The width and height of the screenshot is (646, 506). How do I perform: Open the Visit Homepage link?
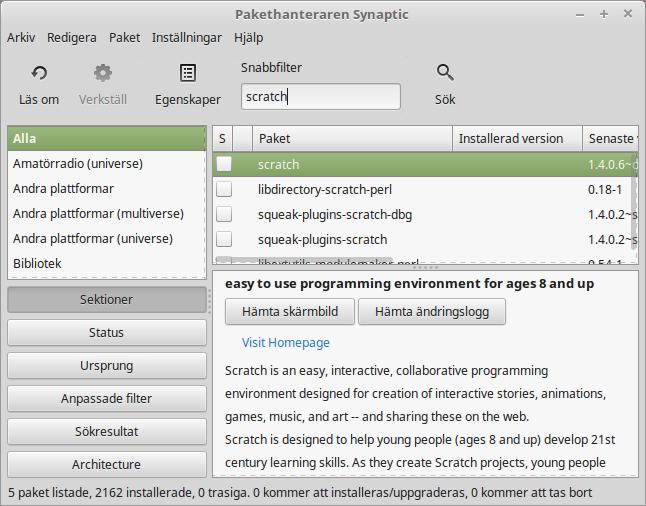tap(286, 342)
